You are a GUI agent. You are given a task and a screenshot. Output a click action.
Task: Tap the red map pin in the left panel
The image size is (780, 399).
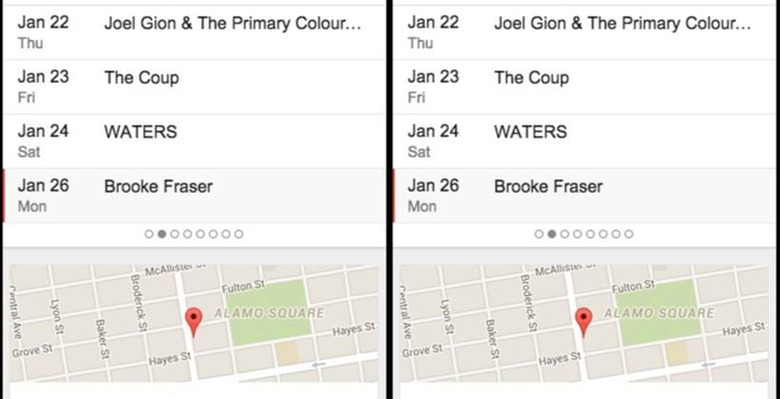[194, 321]
